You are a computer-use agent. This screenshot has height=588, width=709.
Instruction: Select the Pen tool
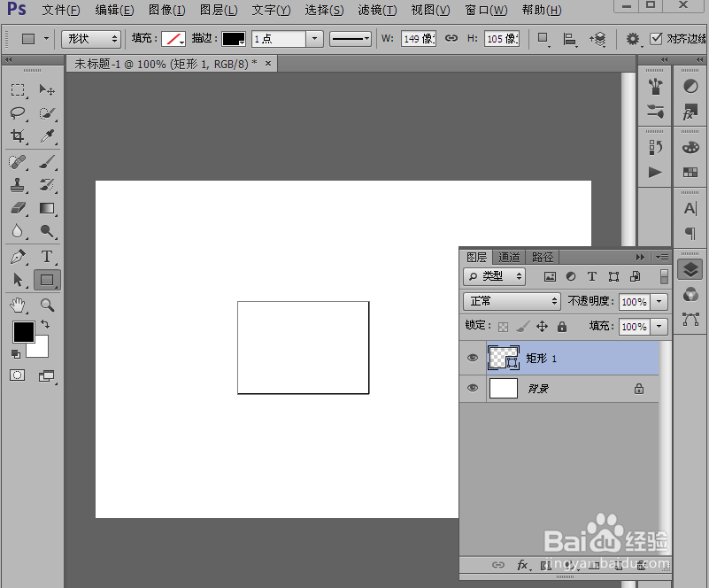click(18, 257)
